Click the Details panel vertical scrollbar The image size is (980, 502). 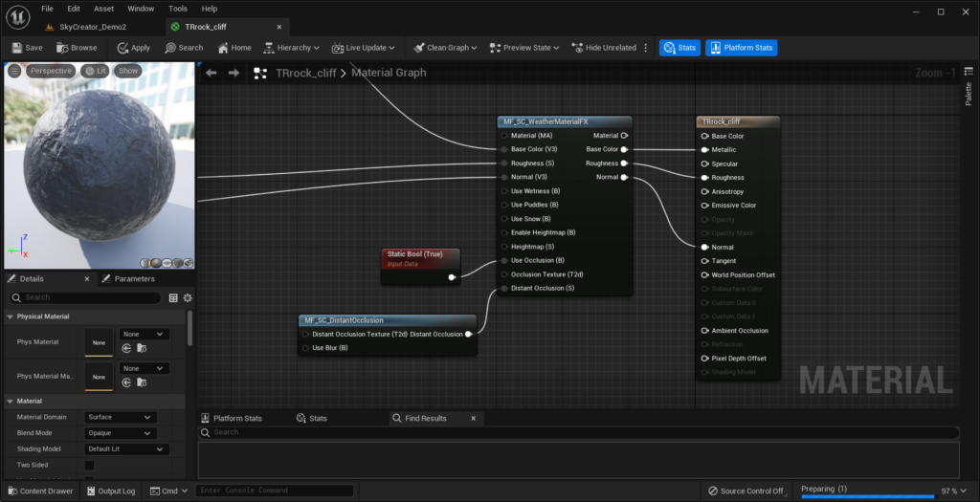click(189, 328)
